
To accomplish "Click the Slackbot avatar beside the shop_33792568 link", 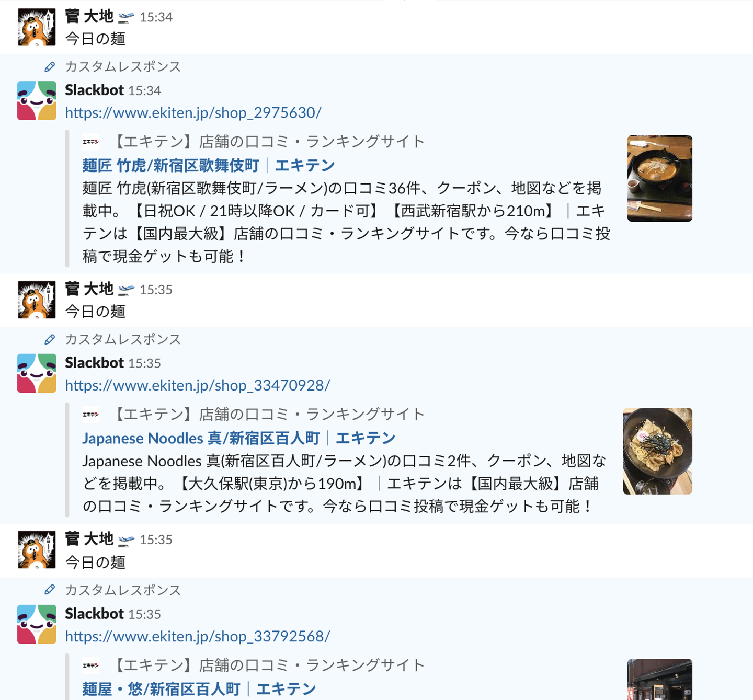I will pyautogui.click(x=37, y=624).
